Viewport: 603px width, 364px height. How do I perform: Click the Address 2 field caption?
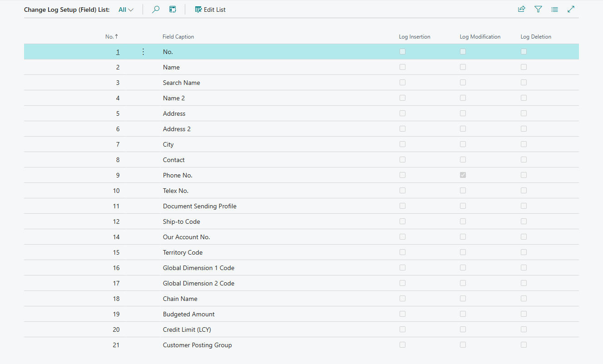point(177,129)
